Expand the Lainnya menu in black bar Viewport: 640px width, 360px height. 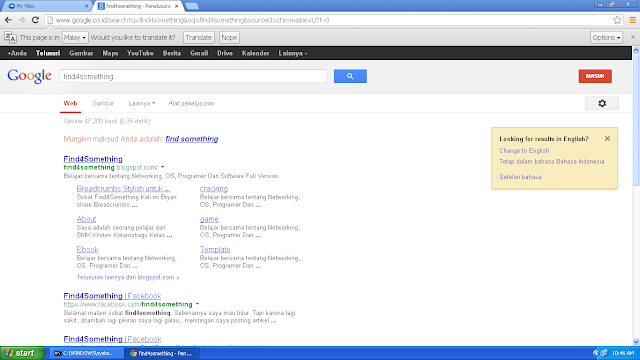tap(293, 53)
